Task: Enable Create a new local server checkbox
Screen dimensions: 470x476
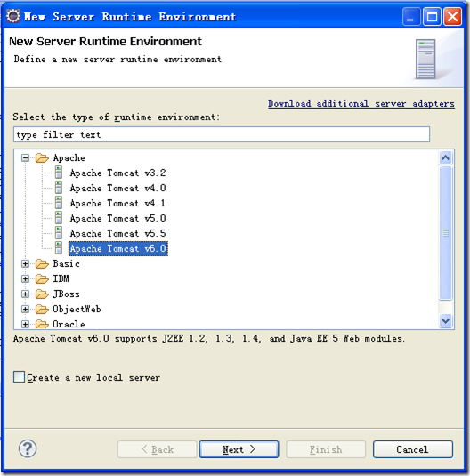Action: click(x=20, y=376)
